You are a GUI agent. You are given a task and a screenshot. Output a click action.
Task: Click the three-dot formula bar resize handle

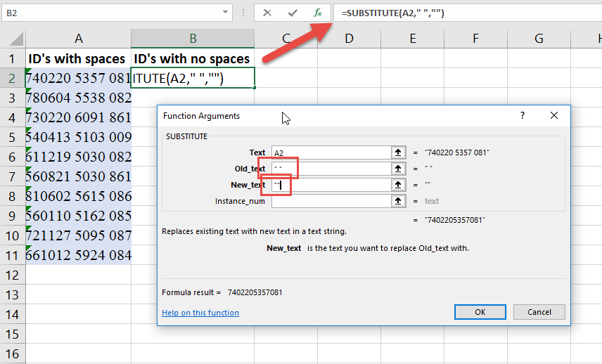[243, 13]
